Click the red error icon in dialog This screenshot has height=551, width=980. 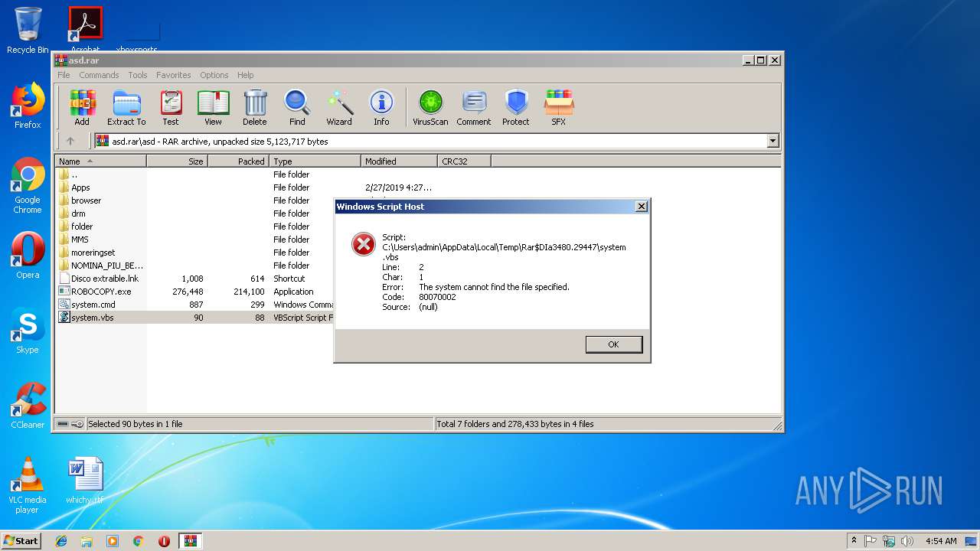coord(363,244)
